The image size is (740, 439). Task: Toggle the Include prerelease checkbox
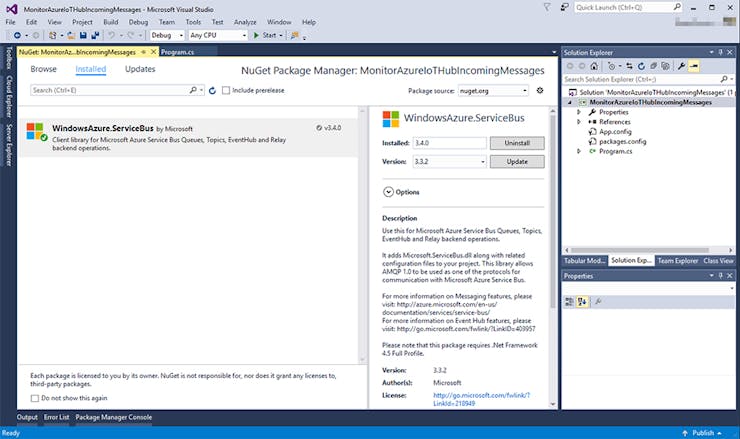pyautogui.click(x=226, y=90)
